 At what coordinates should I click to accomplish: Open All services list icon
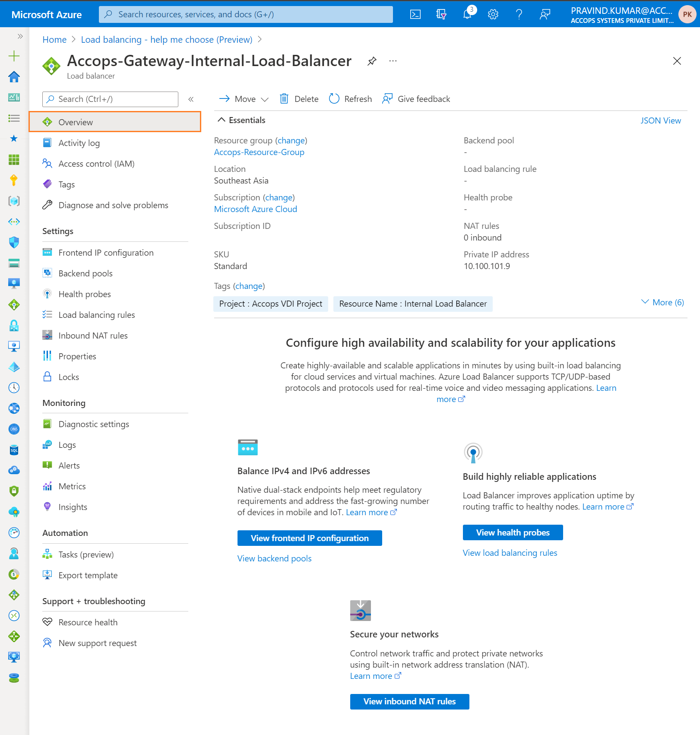pos(14,118)
